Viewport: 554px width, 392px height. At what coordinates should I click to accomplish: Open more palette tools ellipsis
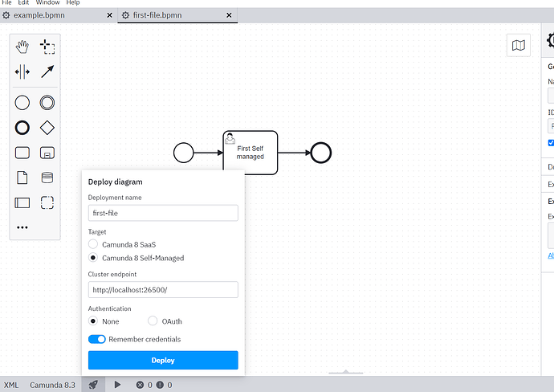[22, 227]
